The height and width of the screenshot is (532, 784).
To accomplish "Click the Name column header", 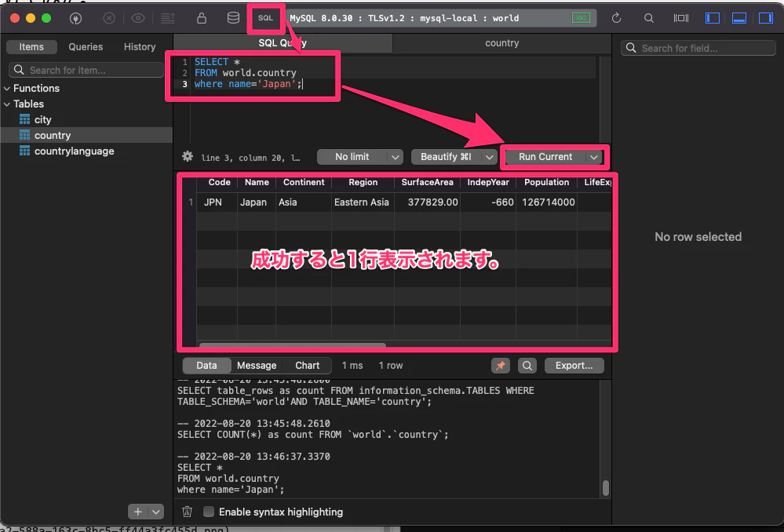I will tap(257, 183).
